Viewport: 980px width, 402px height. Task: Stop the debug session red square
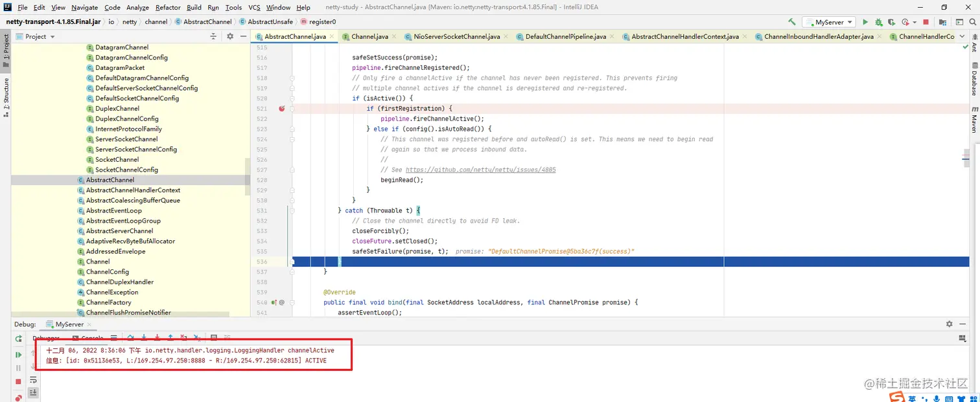(x=18, y=381)
